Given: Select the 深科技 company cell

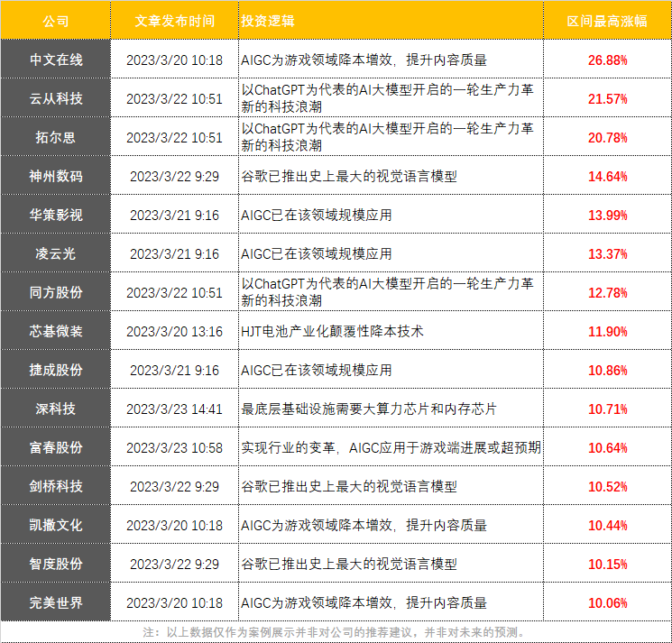Looking at the screenshot, I should tap(56, 409).
